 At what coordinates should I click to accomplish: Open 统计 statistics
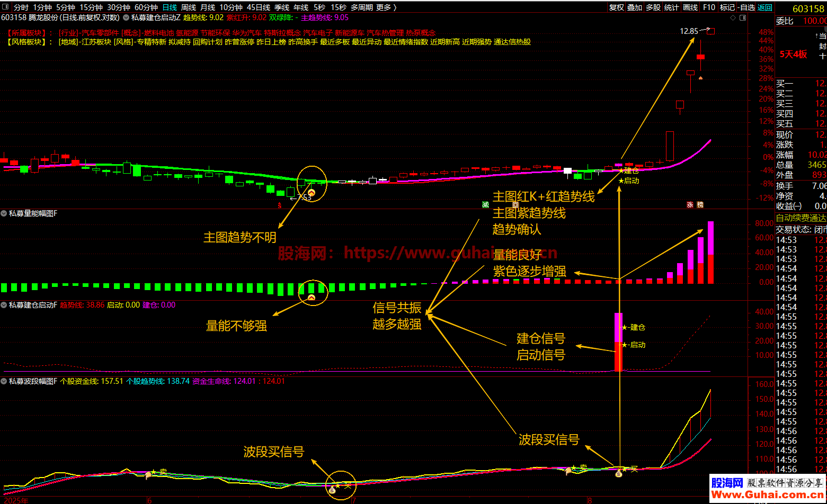coord(672,7)
